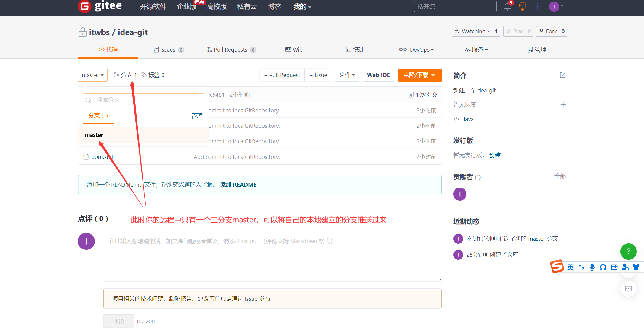Click the edit icon next to 简介

click(563, 75)
